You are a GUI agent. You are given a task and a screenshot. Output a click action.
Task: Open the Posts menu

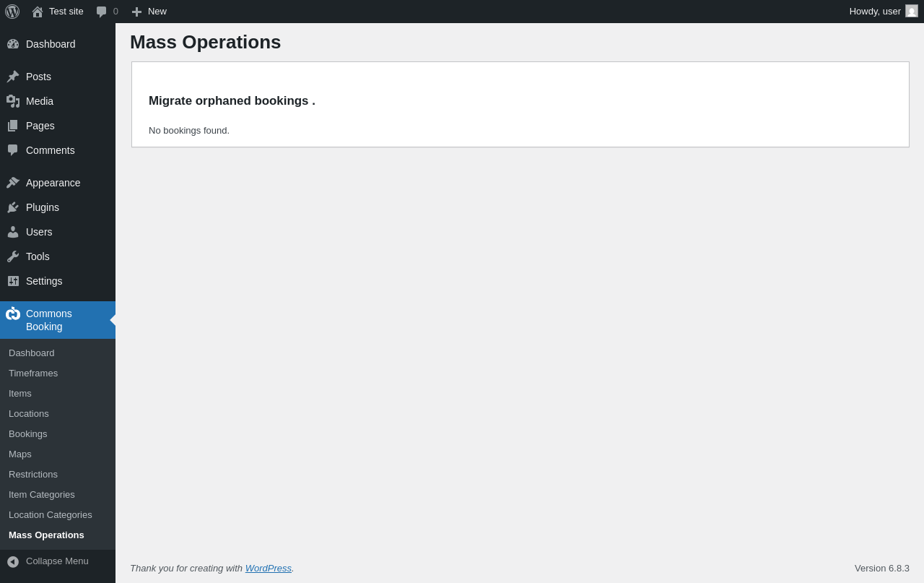coord(38,77)
